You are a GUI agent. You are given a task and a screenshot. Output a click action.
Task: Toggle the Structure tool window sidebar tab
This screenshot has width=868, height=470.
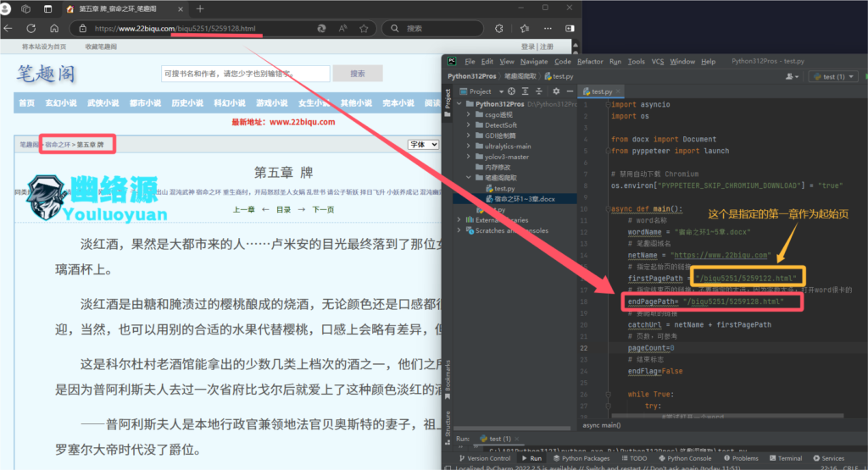coord(448,423)
